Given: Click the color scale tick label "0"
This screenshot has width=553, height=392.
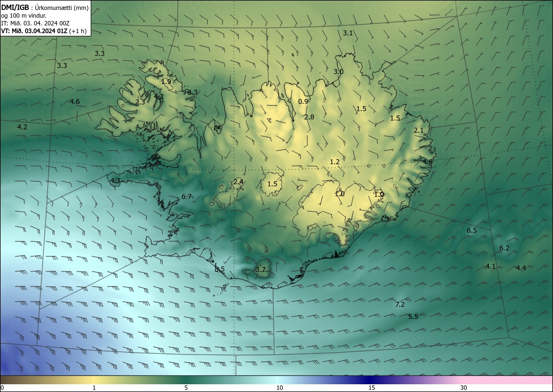Looking at the screenshot, I should pyautogui.click(x=2, y=388).
